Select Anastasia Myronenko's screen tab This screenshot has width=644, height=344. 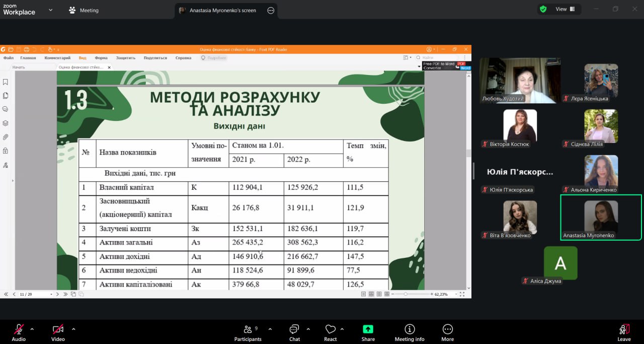tap(222, 10)
